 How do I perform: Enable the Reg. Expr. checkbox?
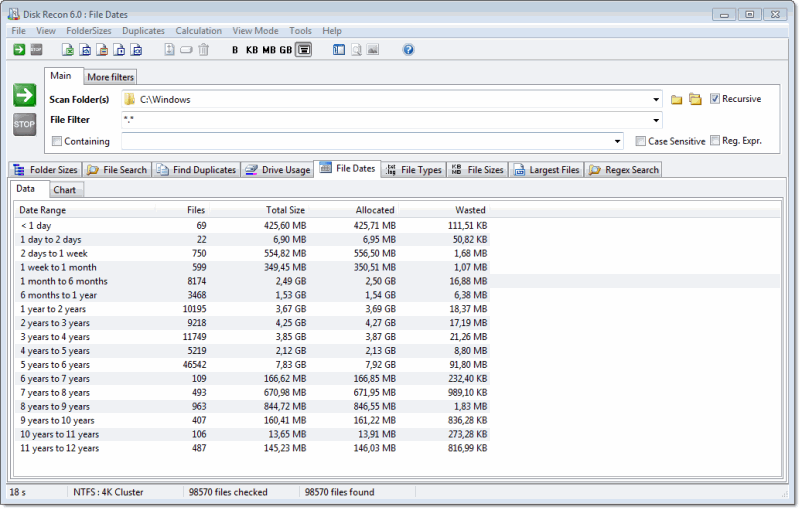tap(715, 140)
